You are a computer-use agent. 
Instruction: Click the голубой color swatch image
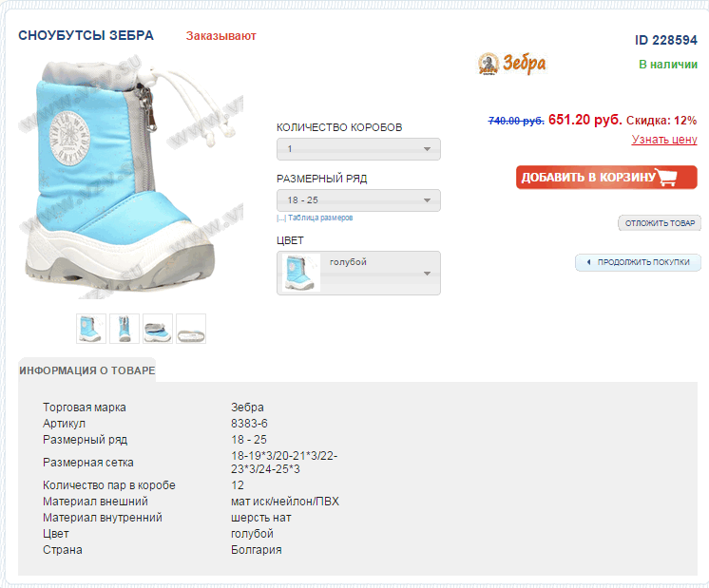tap(300, 273)
